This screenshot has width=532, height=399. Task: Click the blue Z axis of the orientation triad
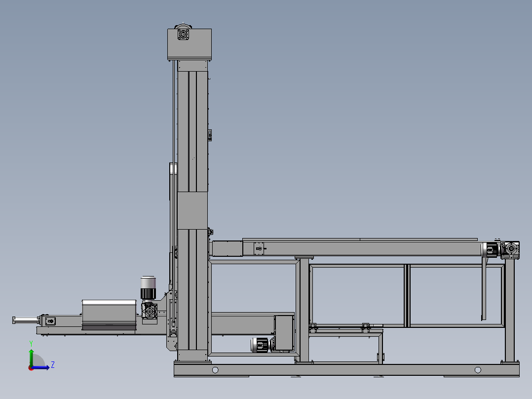click(41, 367)
